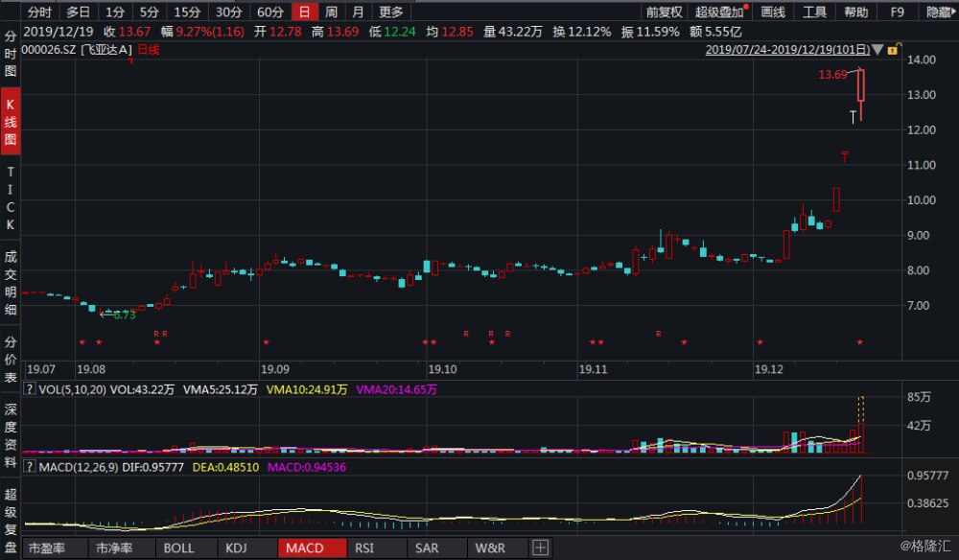Click the latest red volume bar
The height and width of the screenshot is (560, 959).
pos(861,437)
